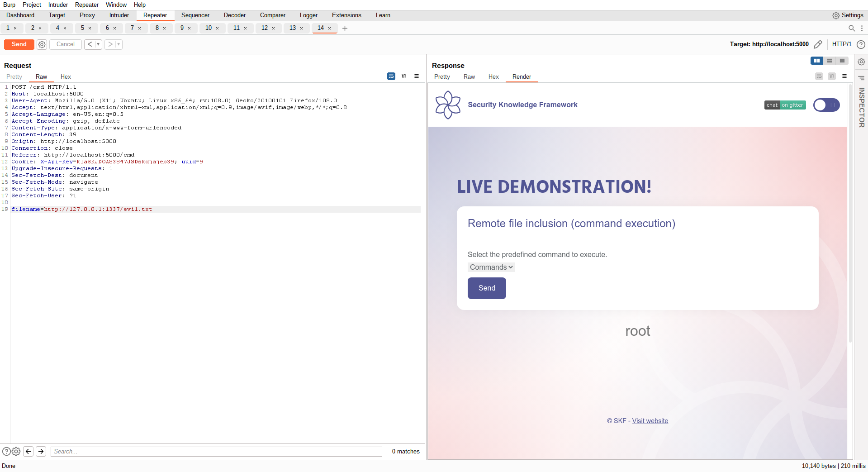
Task: Open the request editor hamburger menu
Action: pyautogui.click(x=417, y=76)
